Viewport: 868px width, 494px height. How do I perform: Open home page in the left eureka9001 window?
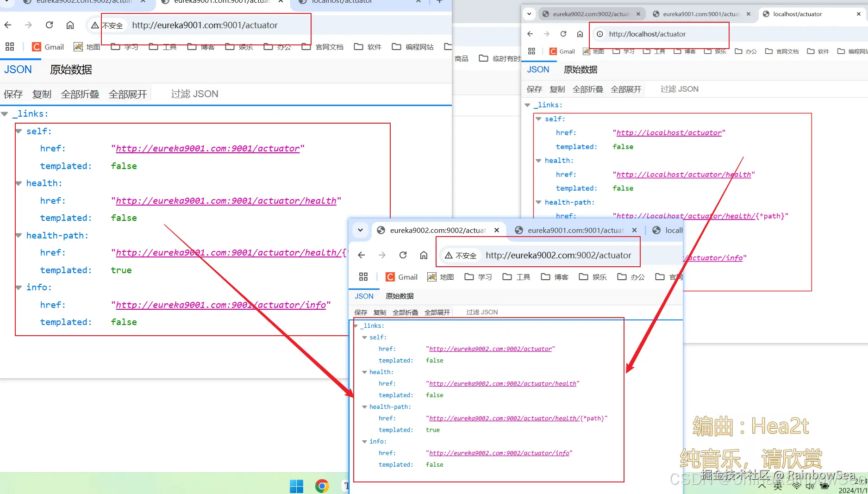tap(70, 25)
